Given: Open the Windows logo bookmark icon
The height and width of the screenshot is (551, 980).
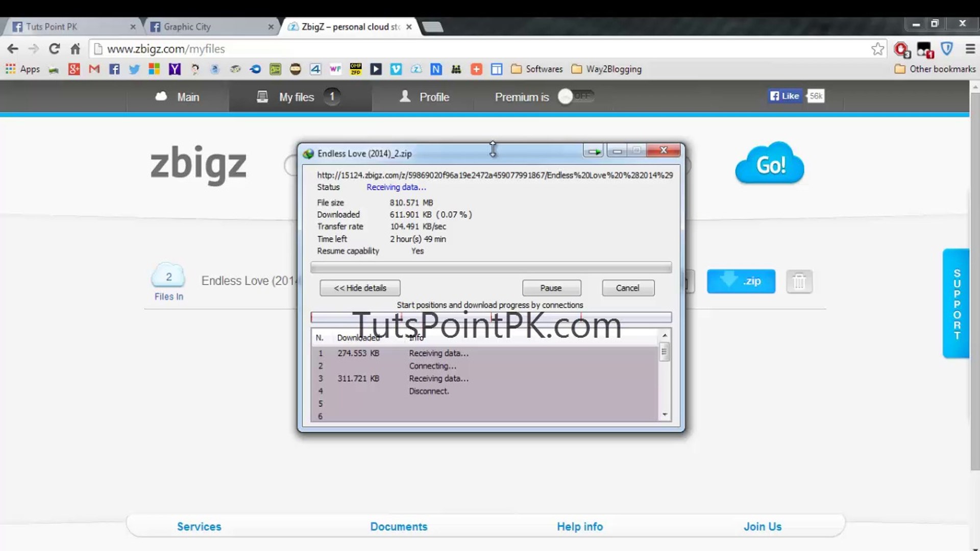Looking at the screenshot, I should 154,69.
